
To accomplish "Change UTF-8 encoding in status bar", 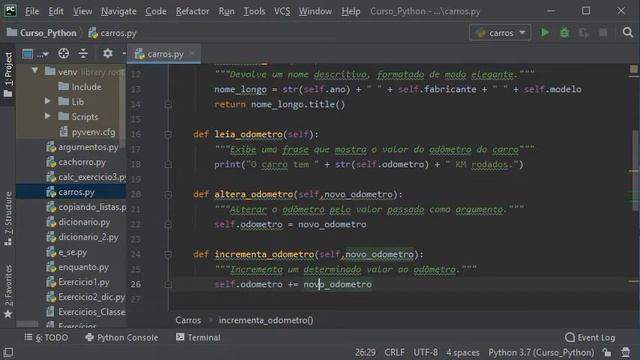I will tap(425, 352).
